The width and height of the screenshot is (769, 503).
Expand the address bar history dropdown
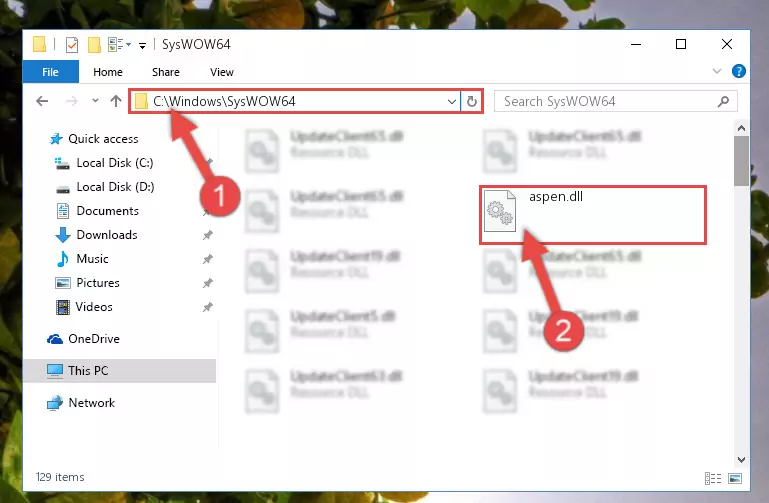[452, 102]
